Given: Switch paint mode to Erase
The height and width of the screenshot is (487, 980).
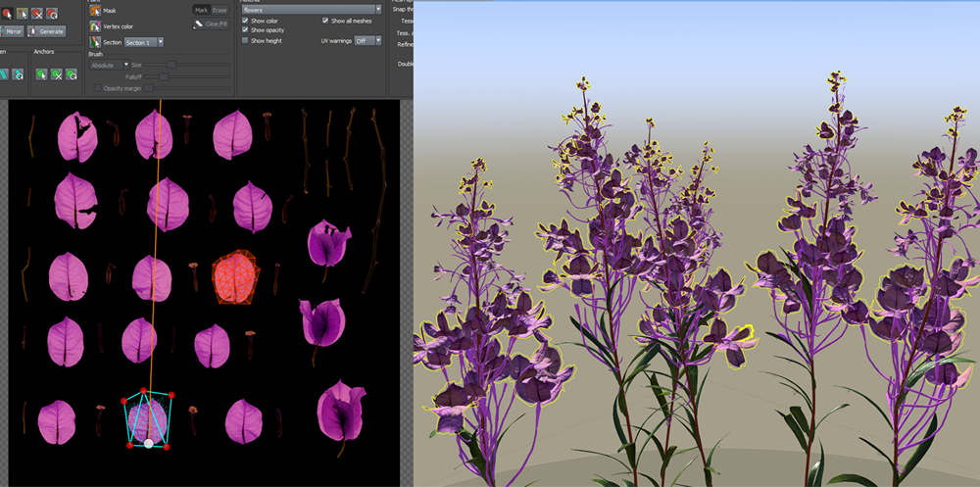Looking at the screenshot, I should pos(220,10).
